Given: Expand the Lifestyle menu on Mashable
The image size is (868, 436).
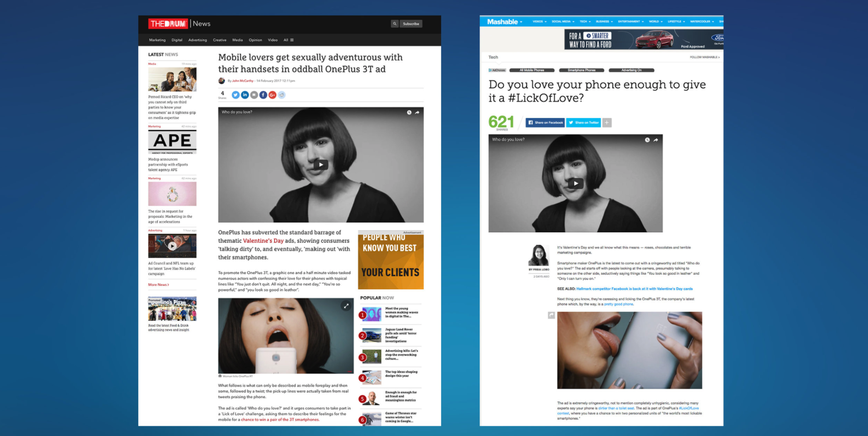Looking at the screenshot, I should [x=676, y=22].
